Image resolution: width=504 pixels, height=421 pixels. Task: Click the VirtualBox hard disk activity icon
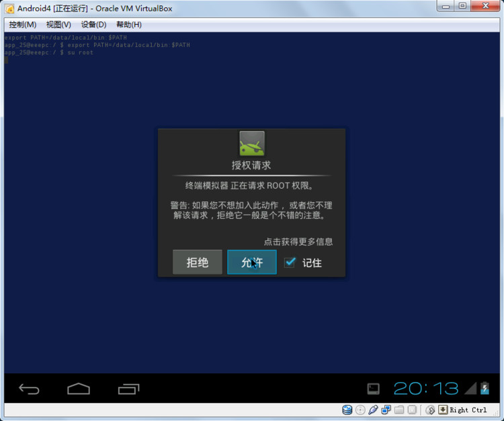[x=347, y=410]
